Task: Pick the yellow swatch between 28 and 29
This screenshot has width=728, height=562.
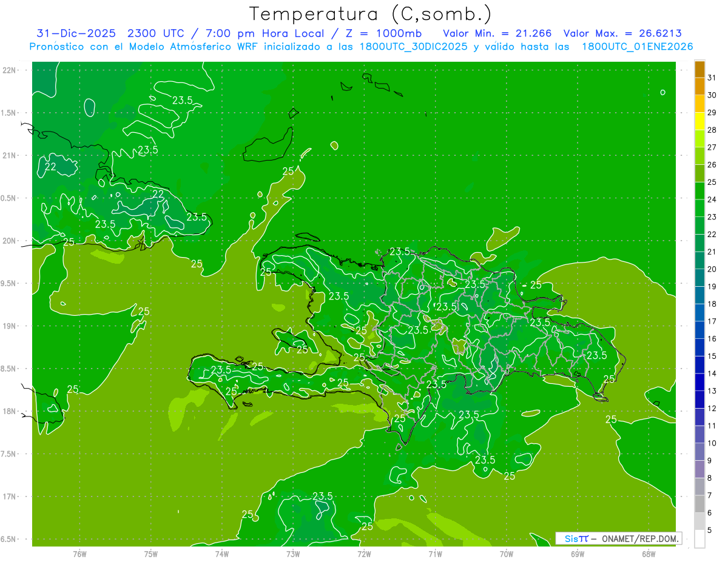Action: pos(699,121)
